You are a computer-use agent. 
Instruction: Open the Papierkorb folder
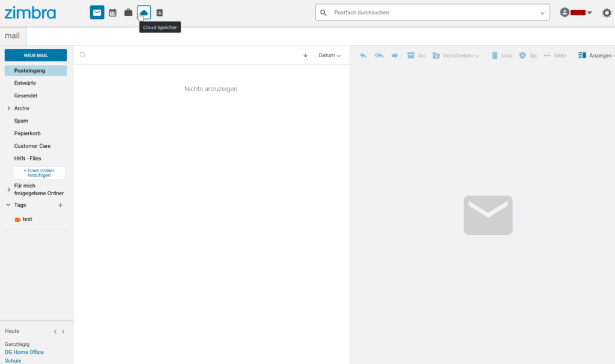pyautogui.click(x=28, y=133)
